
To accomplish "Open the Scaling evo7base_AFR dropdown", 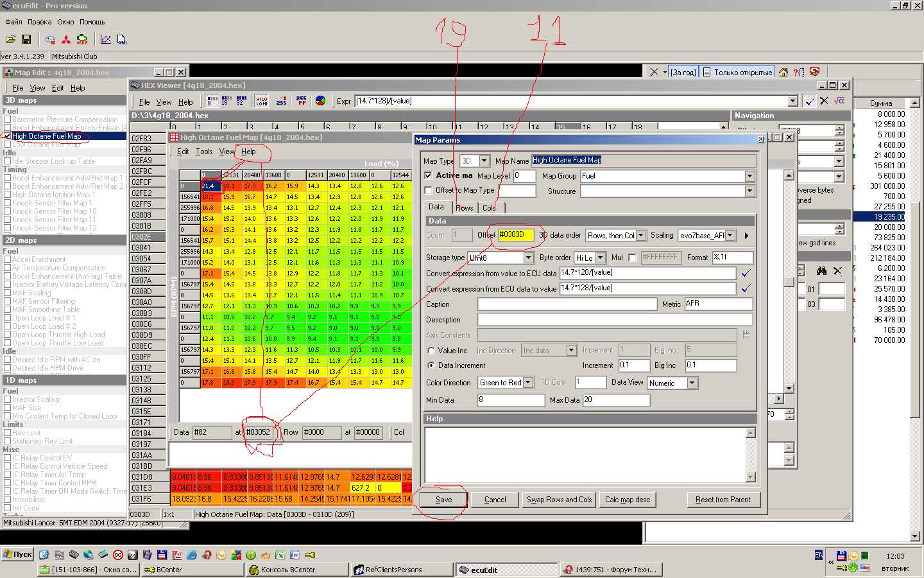I will coord(730,236).
